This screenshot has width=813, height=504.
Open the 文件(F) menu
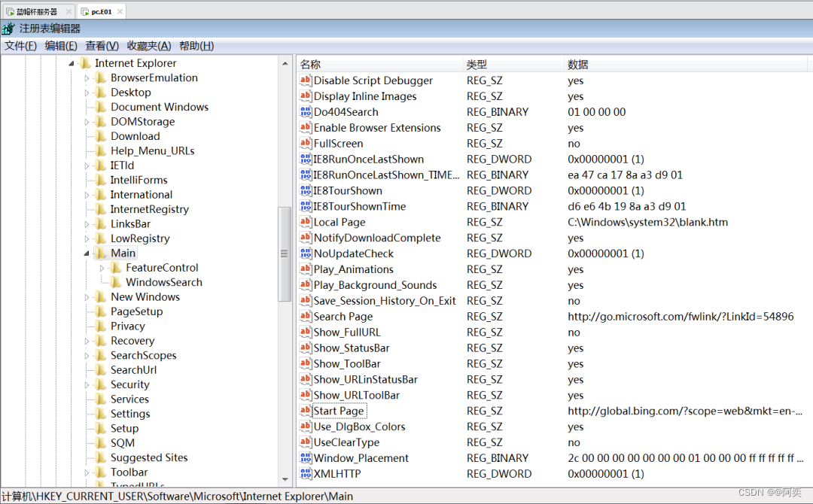click(x=21, y=46)
